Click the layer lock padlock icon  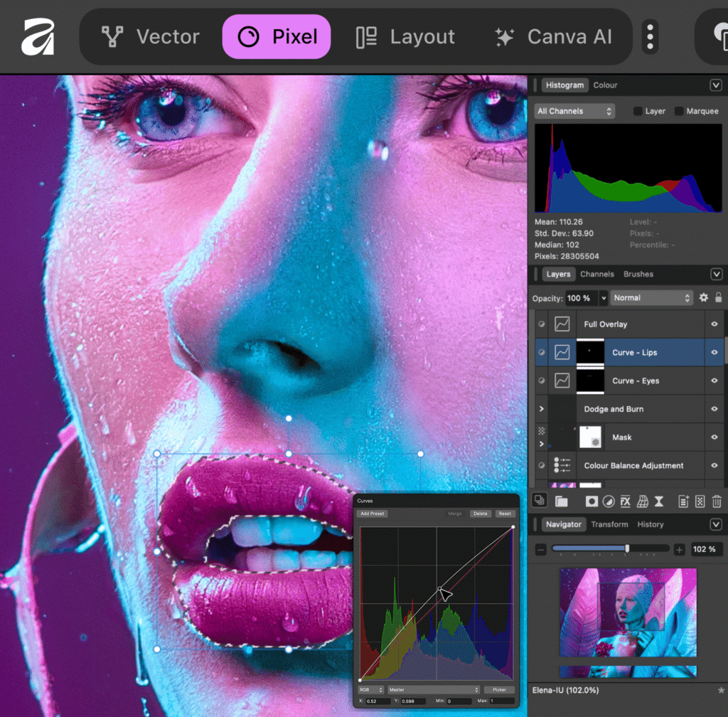click(719, 298)
